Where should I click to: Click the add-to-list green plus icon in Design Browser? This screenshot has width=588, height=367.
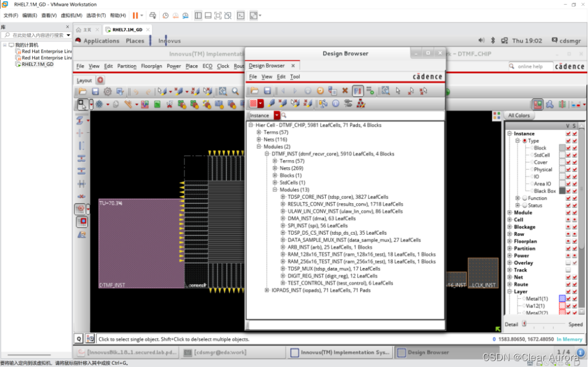coord(370,91)
